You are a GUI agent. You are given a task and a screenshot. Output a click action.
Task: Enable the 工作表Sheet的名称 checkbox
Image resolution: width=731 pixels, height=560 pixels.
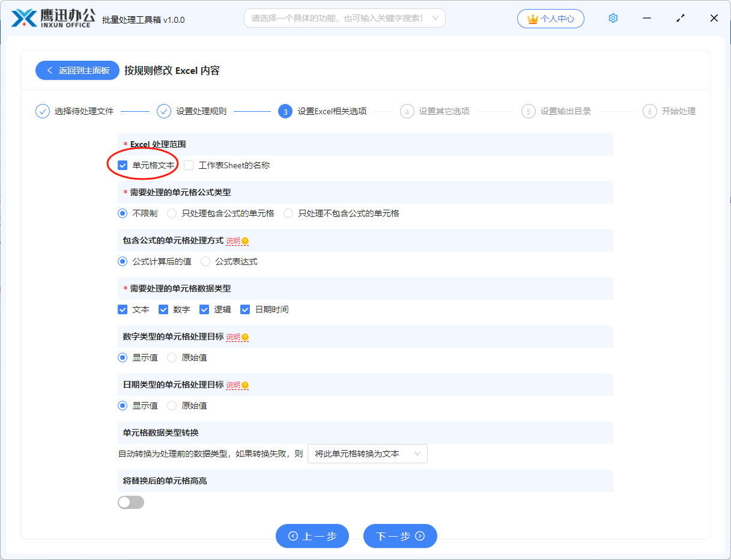[x=189, y=165]
